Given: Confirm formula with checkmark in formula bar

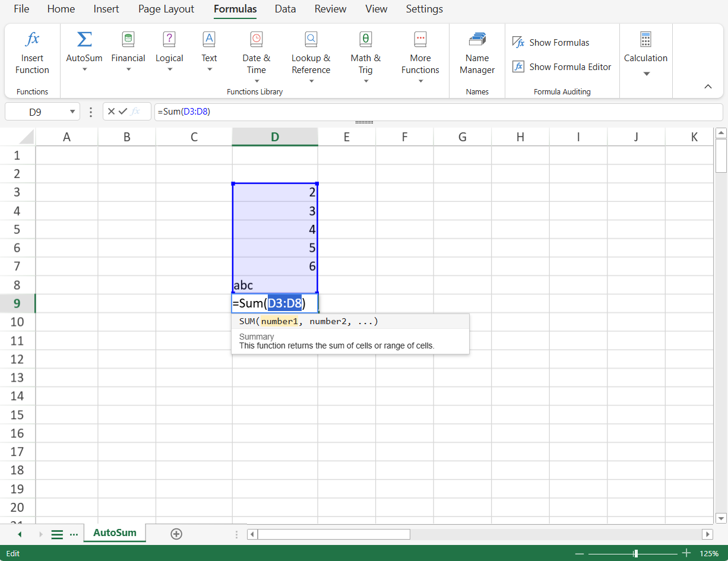Looking at the screenshot, I should (123, 112).
